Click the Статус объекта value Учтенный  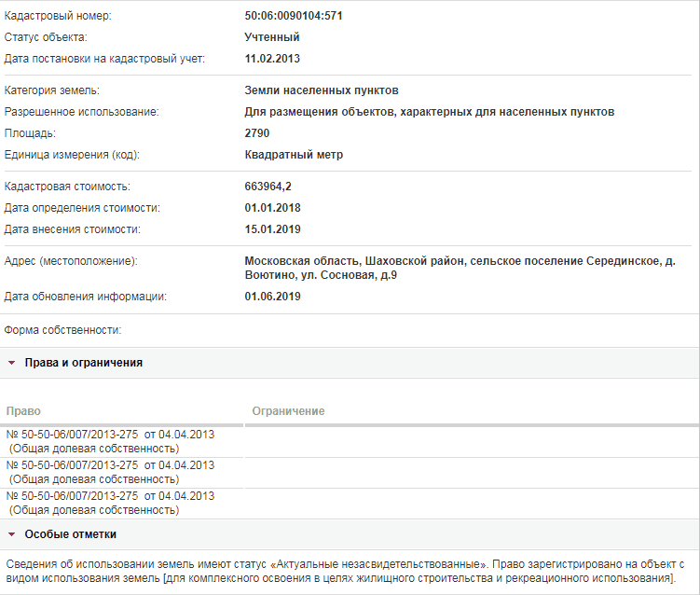pyautogui.click(x=272, y=37)
